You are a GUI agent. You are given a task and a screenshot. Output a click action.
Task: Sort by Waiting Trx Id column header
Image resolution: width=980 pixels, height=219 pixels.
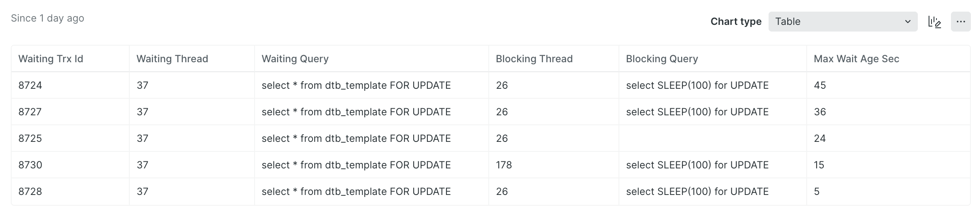(51, 59)
